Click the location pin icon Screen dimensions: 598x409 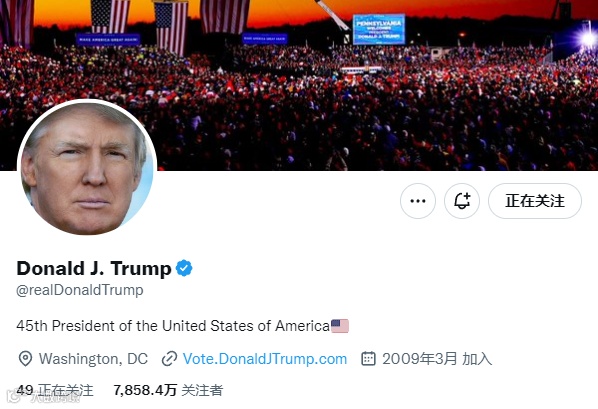point(25,359)
